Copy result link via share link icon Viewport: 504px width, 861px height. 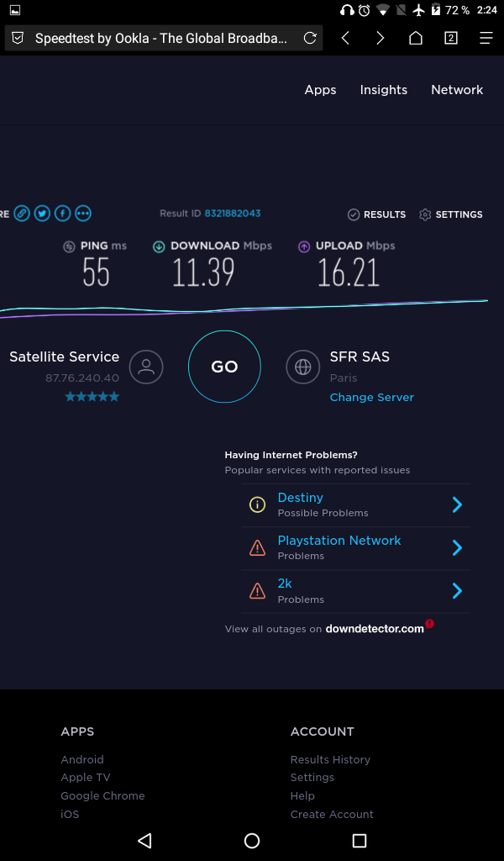pos(22,213)
